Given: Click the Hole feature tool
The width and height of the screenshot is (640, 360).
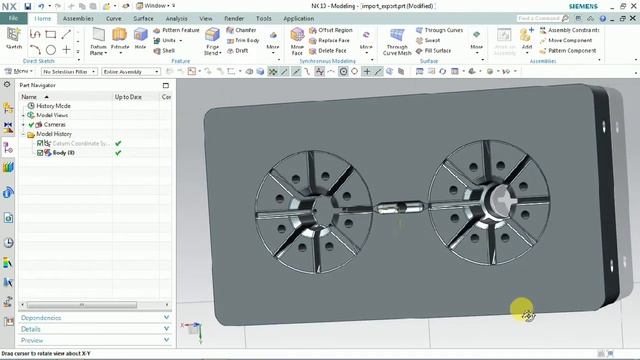Looking at the screenshot, I should pos(140,38).
